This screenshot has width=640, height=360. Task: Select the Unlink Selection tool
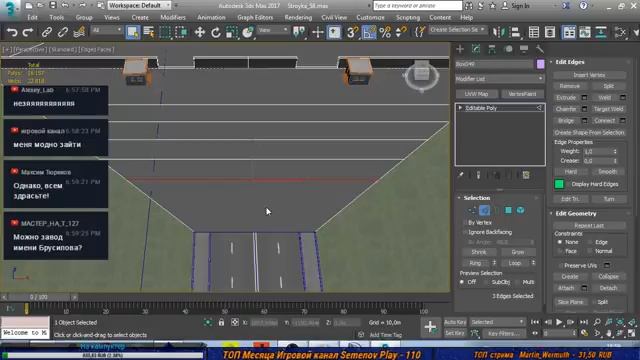62,32
